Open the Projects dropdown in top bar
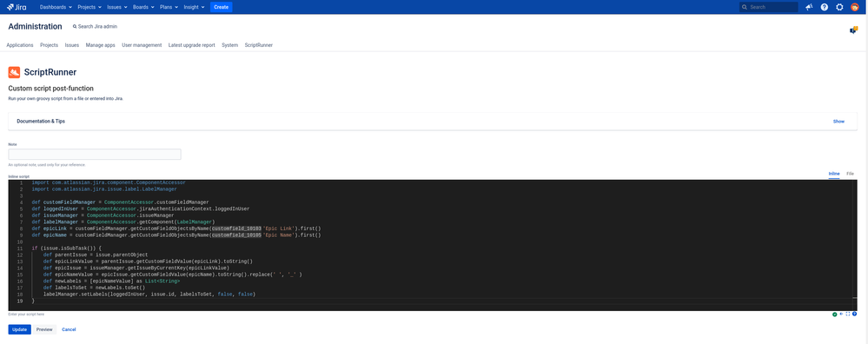This screenshot has height=344, width=868. [x=89, y=7]
